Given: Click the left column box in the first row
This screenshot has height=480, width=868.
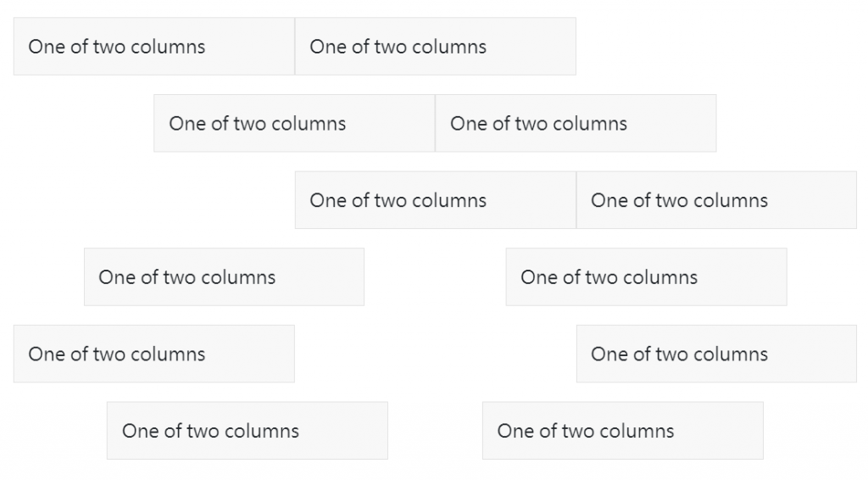Looking at the screenshot, I should tap(153, 47).
